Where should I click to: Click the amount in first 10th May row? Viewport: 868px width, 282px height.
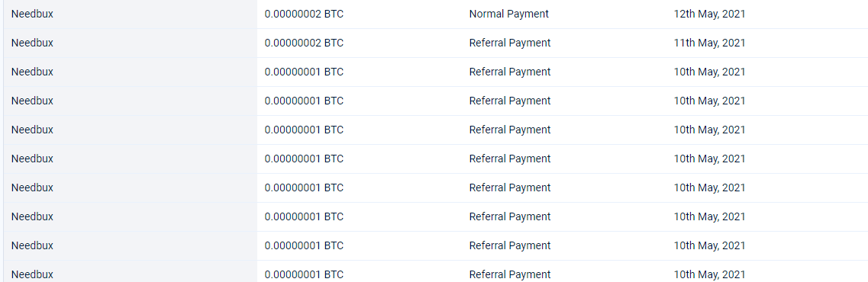[x=304, y=72]
